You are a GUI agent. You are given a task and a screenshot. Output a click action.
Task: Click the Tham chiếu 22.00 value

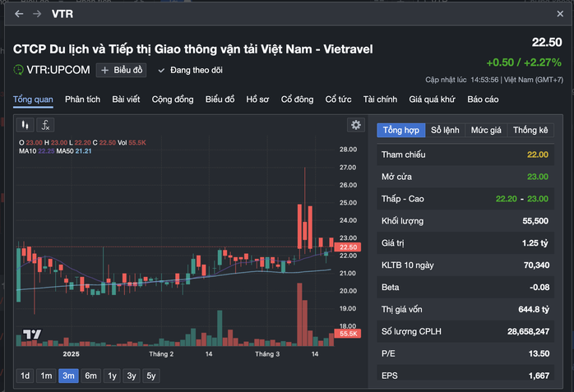click(537, 154)
